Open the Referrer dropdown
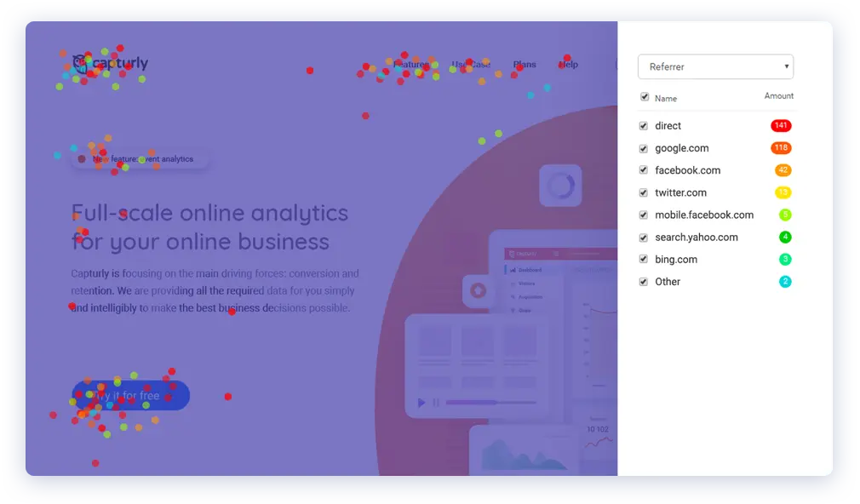Screen dimensions: 860x504 [x=715, y=66]
